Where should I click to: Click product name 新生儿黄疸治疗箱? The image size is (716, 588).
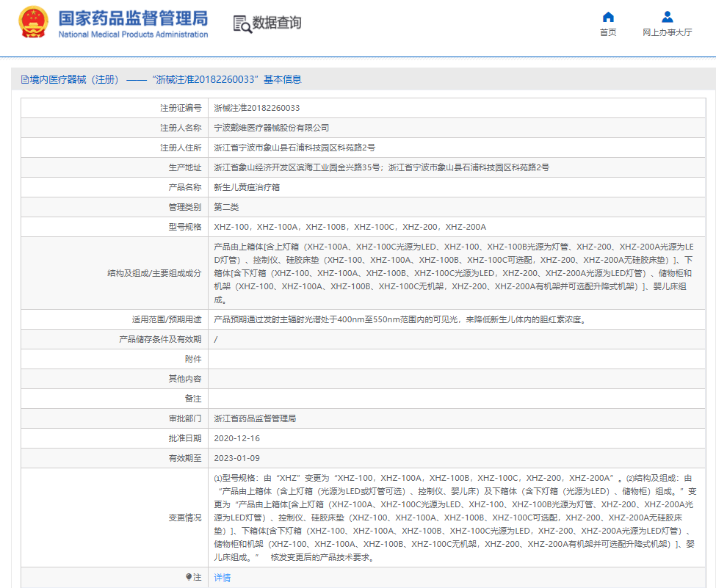pos(246,187)
